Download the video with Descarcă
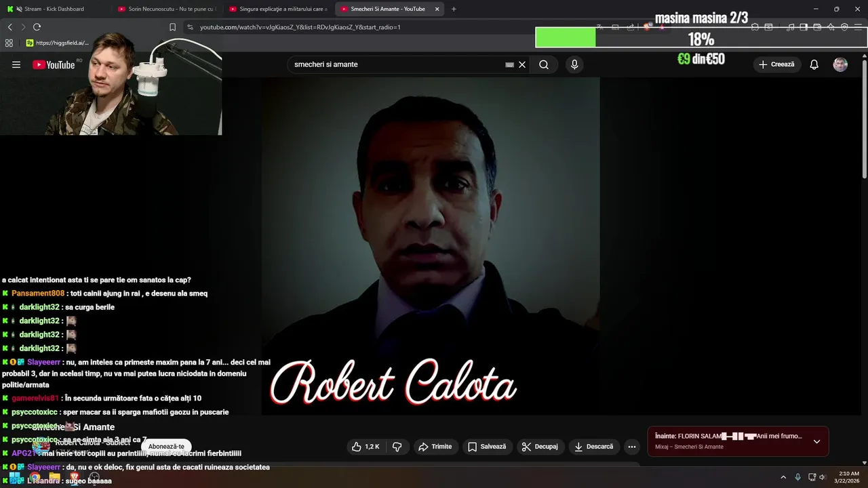 [593, 447]
